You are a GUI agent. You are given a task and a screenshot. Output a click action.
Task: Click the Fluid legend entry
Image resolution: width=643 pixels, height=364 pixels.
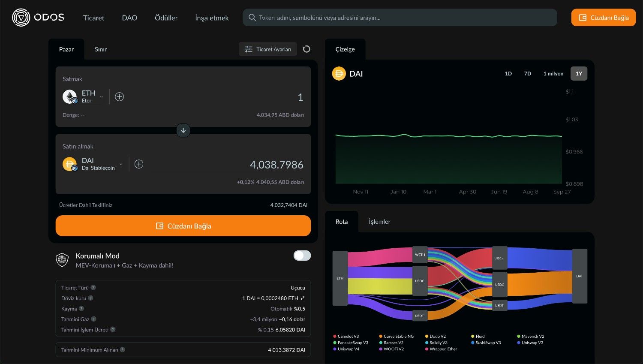478,337
